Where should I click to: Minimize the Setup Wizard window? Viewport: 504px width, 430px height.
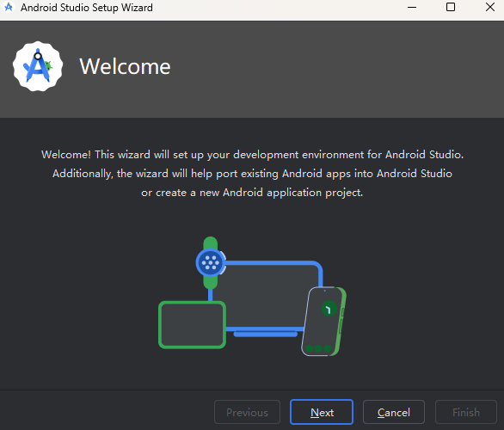tap(412, 7)
